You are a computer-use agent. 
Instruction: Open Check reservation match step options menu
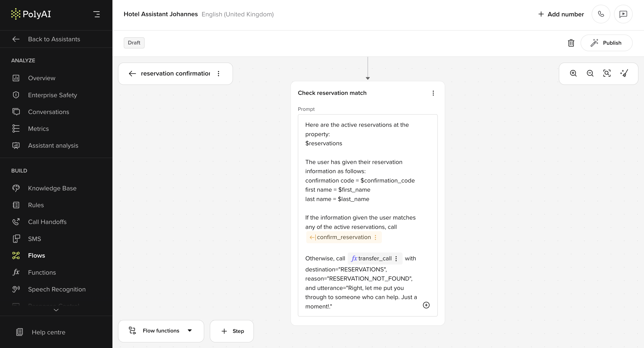[433, 93]
